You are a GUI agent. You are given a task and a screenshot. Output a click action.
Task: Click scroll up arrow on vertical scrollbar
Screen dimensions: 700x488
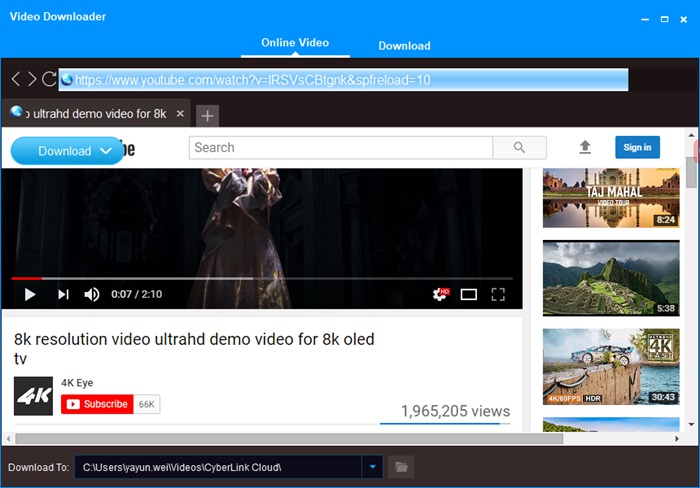click(x=692, y=134)
